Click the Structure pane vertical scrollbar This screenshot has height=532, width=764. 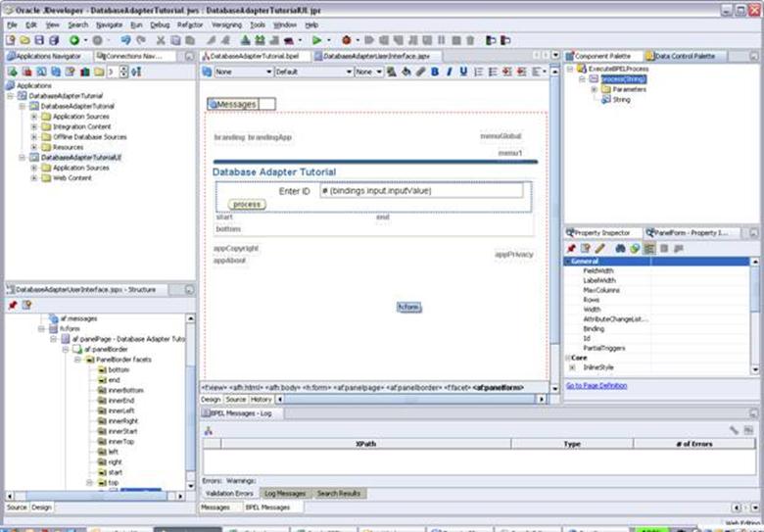click(191, 402)
